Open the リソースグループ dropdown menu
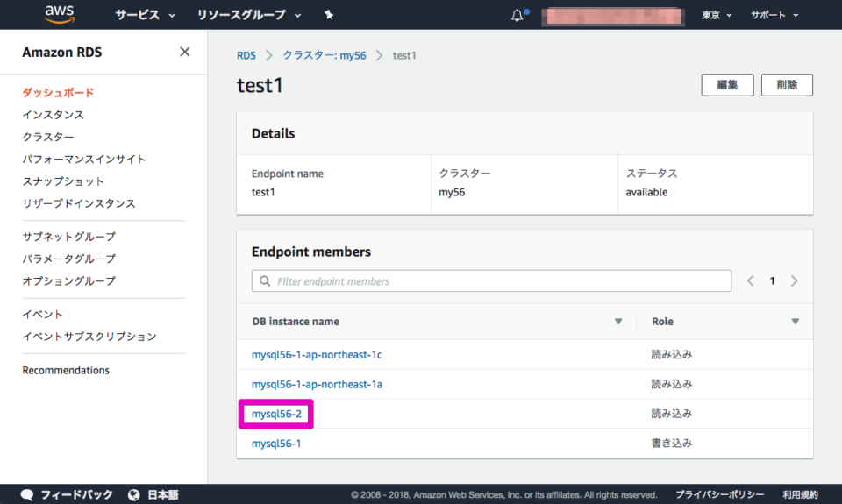This screenshot has width=842, height=504. pyautogui.click(x=248, y=15)
